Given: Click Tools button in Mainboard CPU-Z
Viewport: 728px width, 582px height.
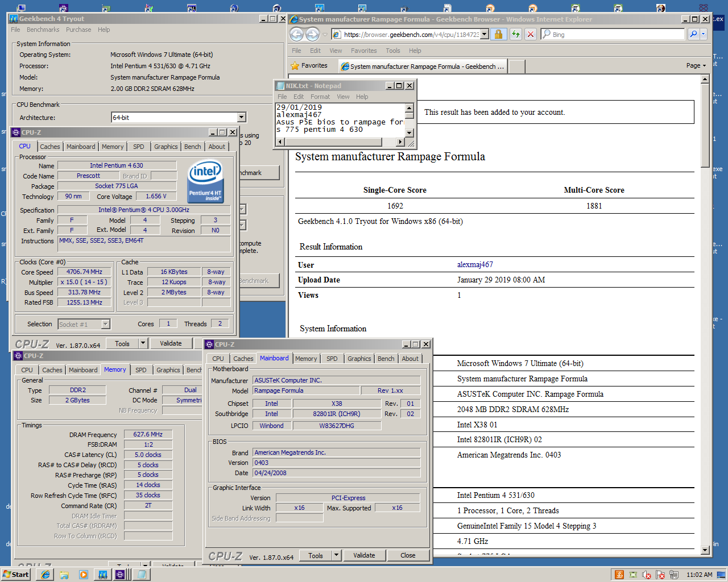Looking at the screenshot, I should tap(316, 555).
